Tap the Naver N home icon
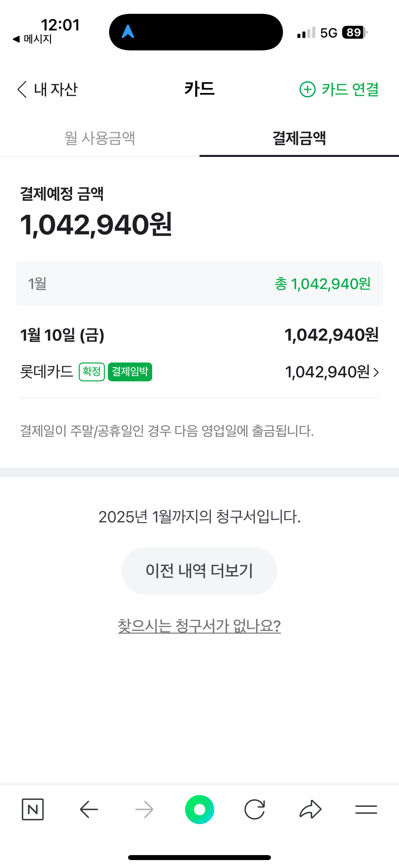This screenshot has width=399, height=868. tap(33, 809)
